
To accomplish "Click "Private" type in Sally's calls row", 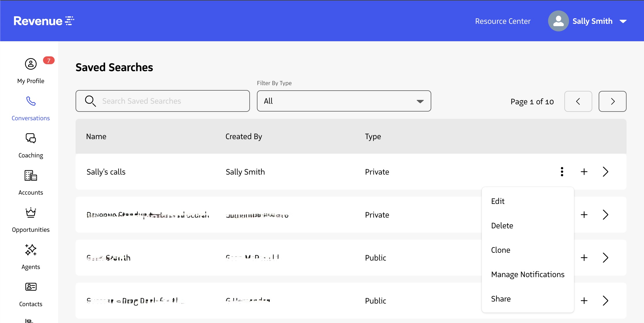I will (377, 172).
